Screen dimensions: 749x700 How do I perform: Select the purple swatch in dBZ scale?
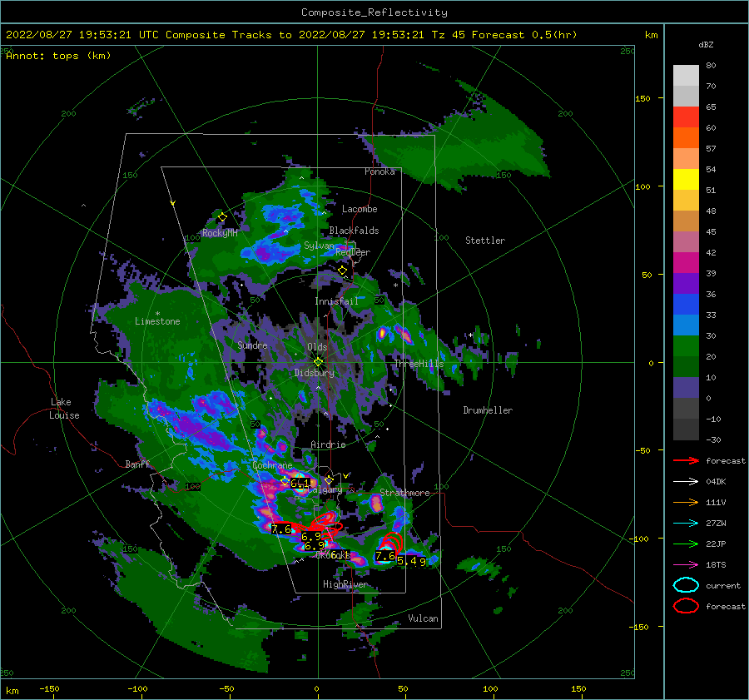click(686, 284)
